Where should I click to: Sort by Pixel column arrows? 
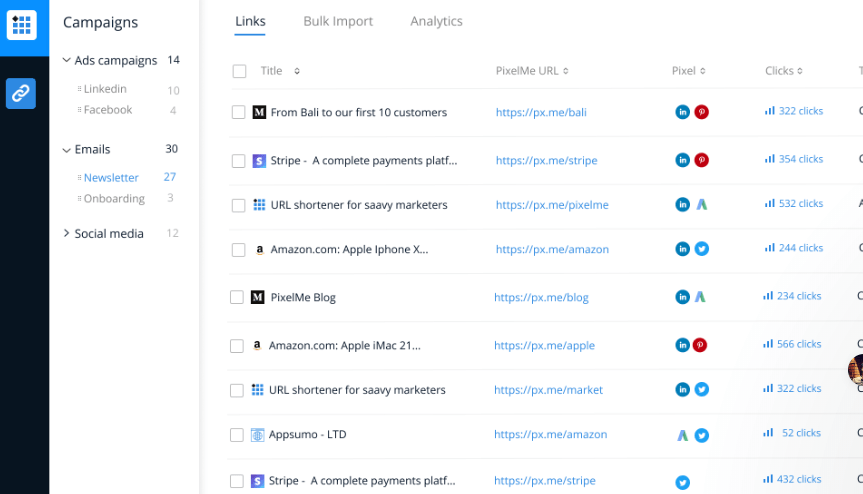click(x=703, y=71)
